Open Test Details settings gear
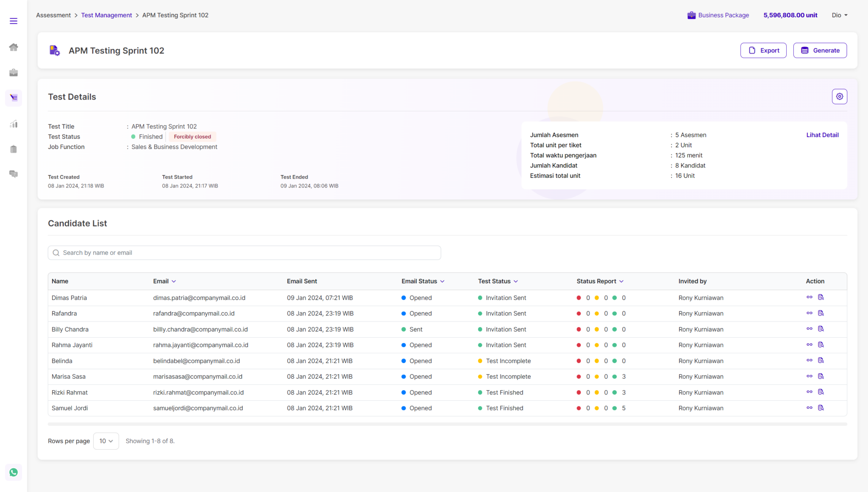 click(x=839, y=96)
